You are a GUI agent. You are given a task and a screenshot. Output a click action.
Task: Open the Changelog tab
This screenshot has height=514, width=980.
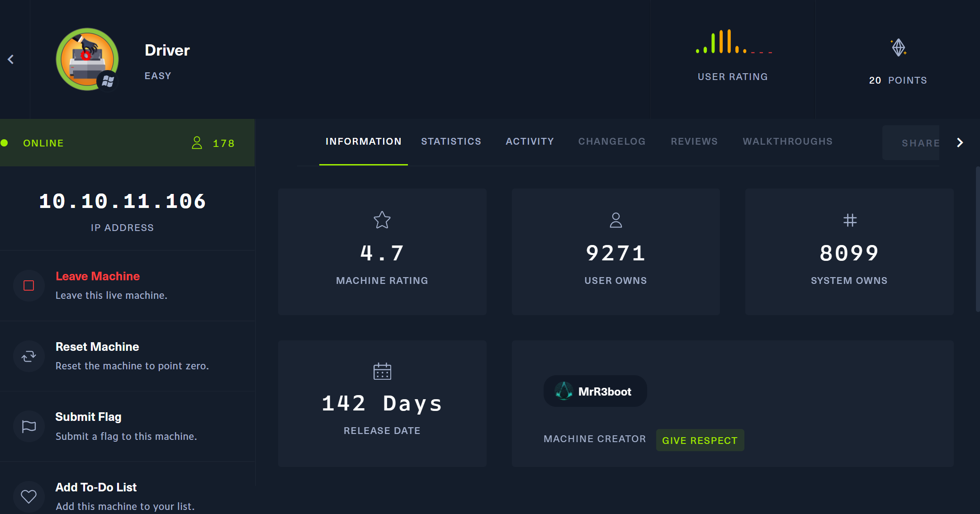(611, 141)
